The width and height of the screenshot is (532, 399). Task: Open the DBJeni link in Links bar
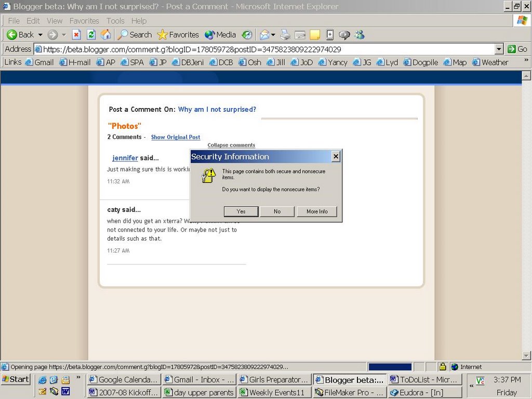click(188, 62)
